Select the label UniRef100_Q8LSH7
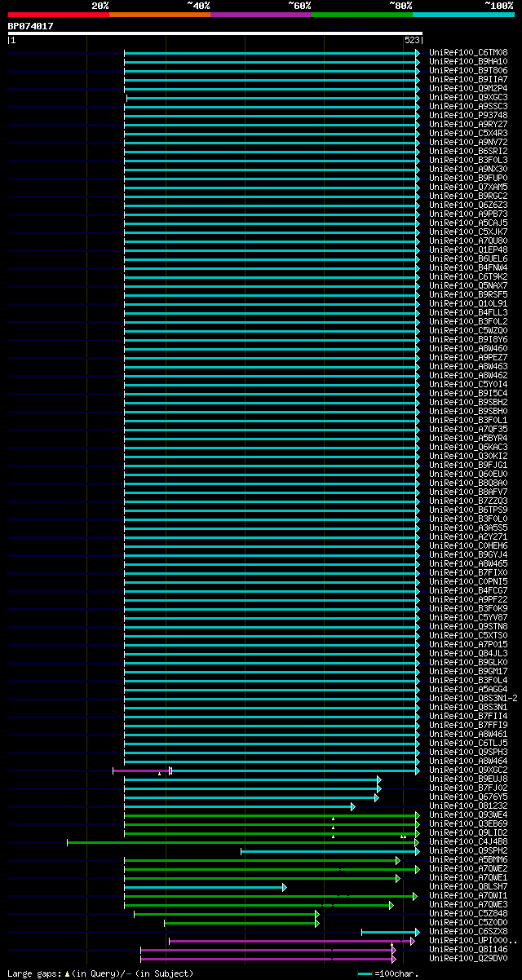The height and width of the screenshot is (980, 522). click(468, 886)
